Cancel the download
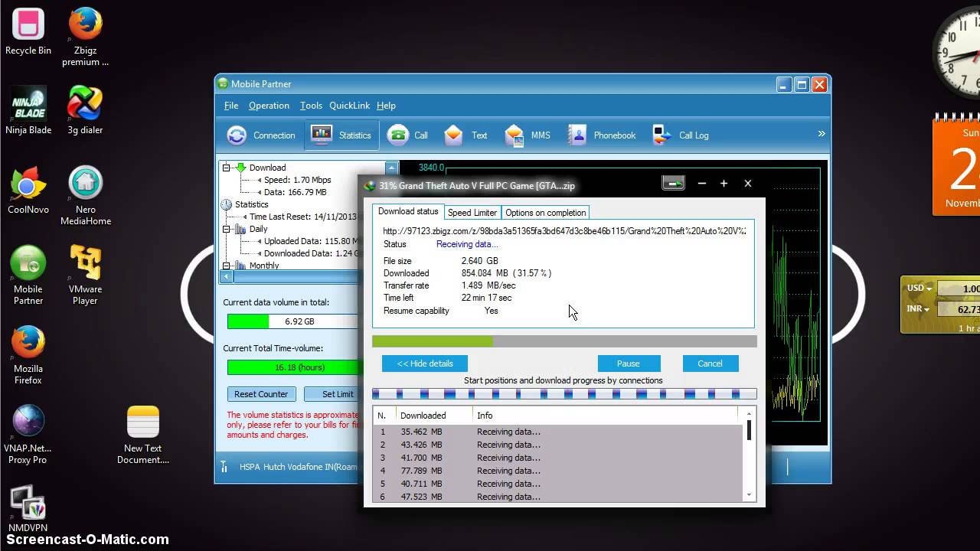 point(710,364)
